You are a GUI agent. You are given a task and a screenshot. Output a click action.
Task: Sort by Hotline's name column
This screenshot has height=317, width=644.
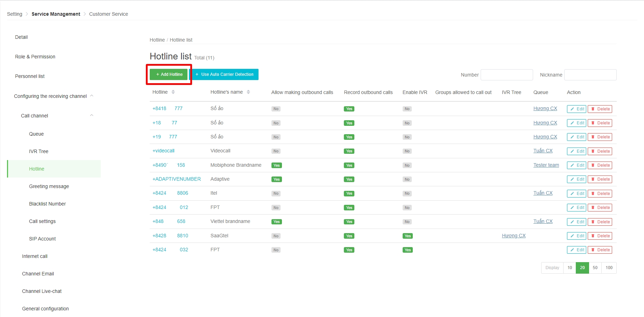tap(248, 92)
